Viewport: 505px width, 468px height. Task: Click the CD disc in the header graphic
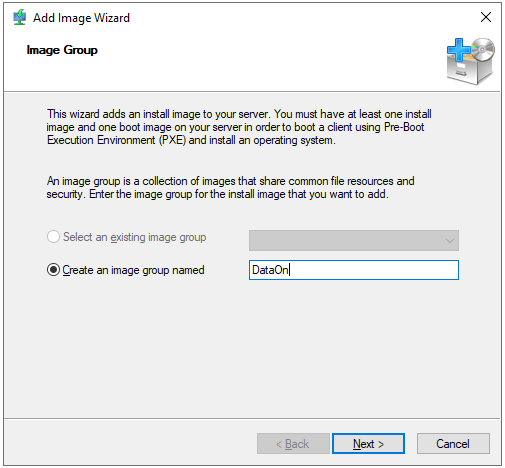pos(483,49)
